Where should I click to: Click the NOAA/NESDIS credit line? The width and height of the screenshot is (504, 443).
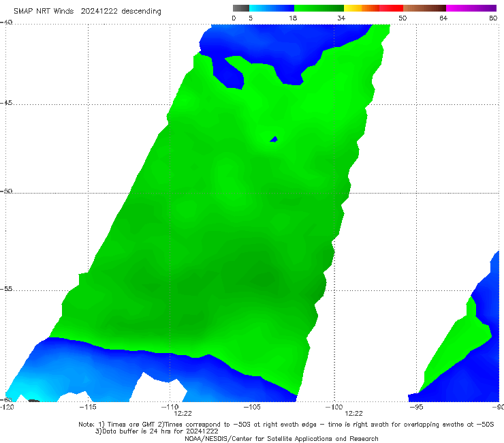pos(281,438)
